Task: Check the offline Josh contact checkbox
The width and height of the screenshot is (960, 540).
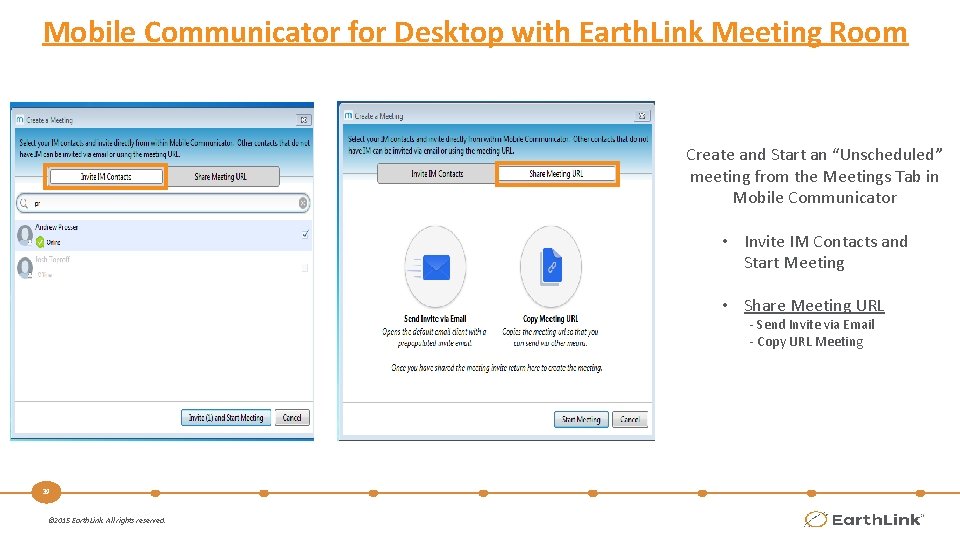Action: point(305,268)
